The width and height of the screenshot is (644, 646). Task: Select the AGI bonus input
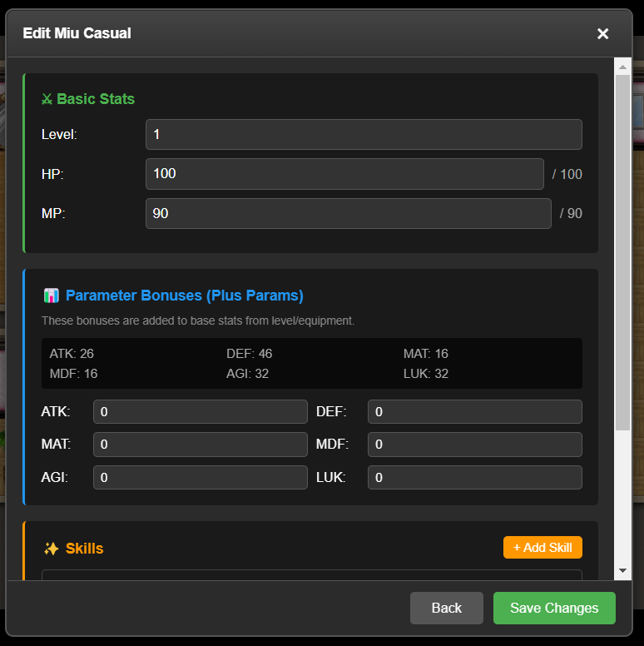pyautogui.click(x=200, y=477)
